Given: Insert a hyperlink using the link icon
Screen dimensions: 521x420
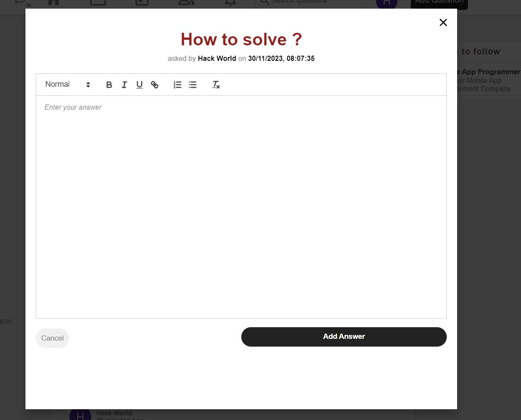Looking at the screenshot, I should (x=155, y=85).
